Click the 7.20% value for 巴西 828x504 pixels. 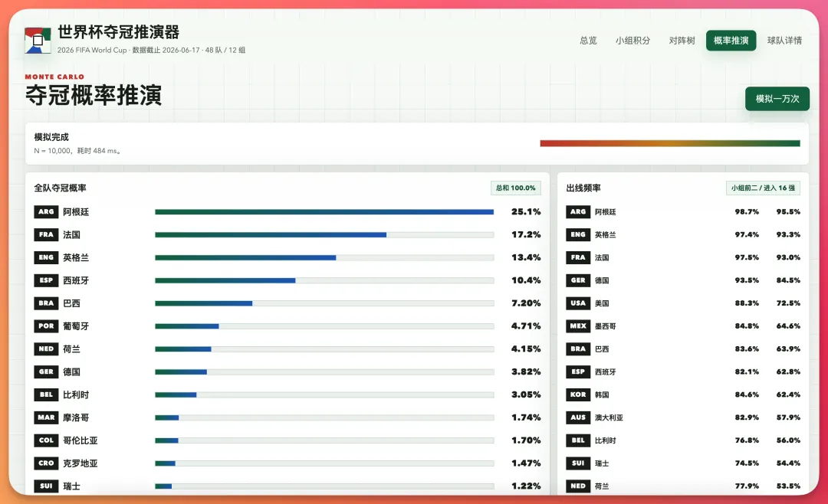[x=526, y=303]
